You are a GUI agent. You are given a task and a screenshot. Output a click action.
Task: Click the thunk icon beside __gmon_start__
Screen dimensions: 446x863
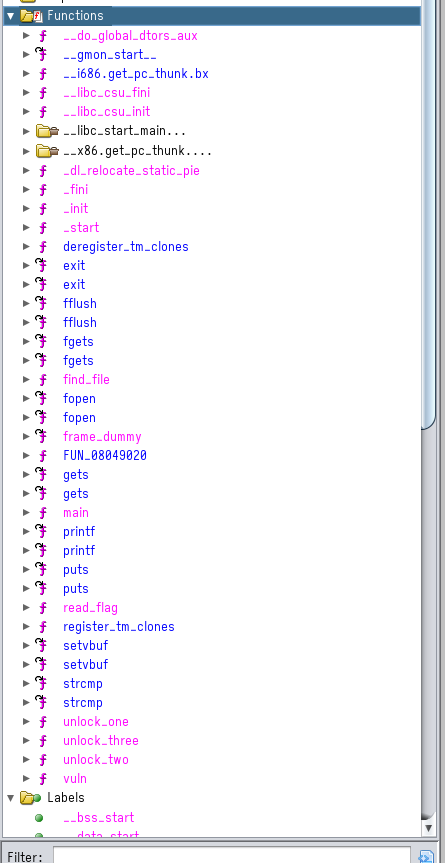tap(42, 54)
